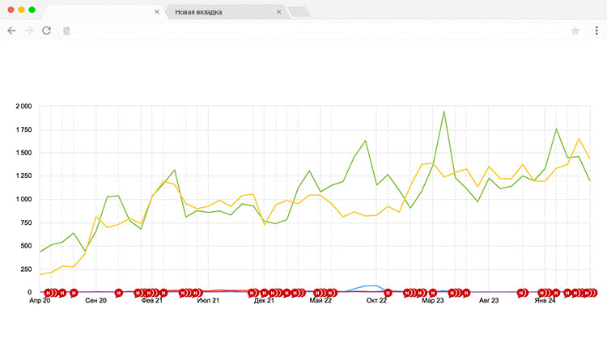Click the blue line bump near Окт 22
This screenshot has height=364, width=607.
point(374,286)
